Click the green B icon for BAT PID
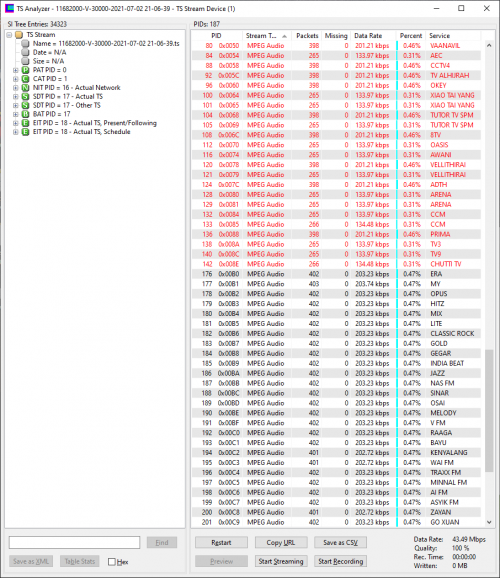This screenshot has height=578, width=500. (x=25, y=114)
